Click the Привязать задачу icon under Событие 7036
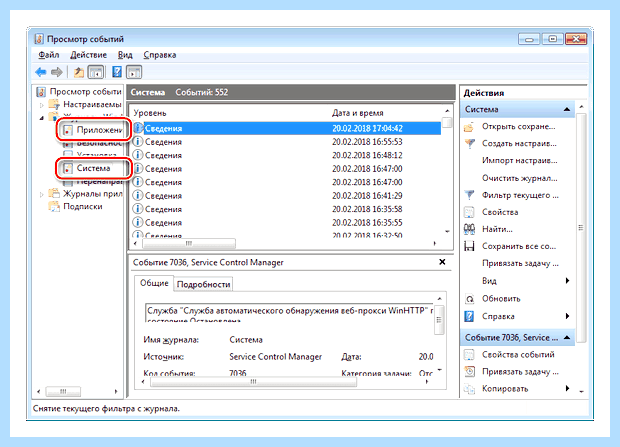 469,372
